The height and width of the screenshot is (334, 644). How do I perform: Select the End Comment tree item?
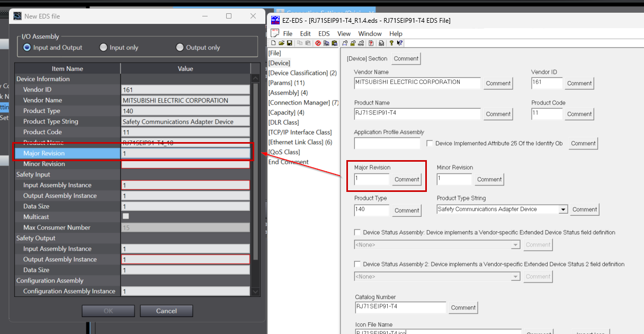click(x=289, y=162)
